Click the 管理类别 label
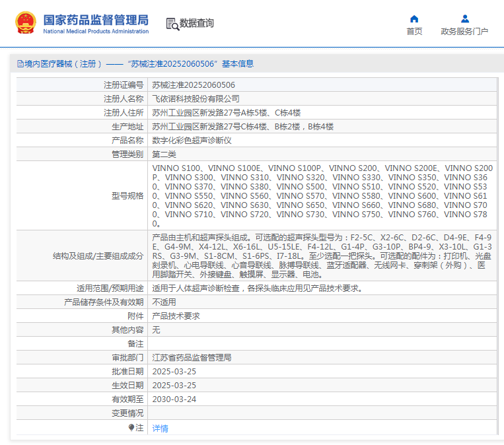 127,154
